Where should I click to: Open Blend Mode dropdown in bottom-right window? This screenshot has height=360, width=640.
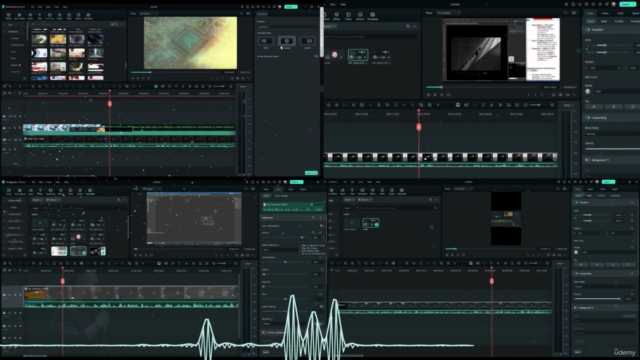604,287
